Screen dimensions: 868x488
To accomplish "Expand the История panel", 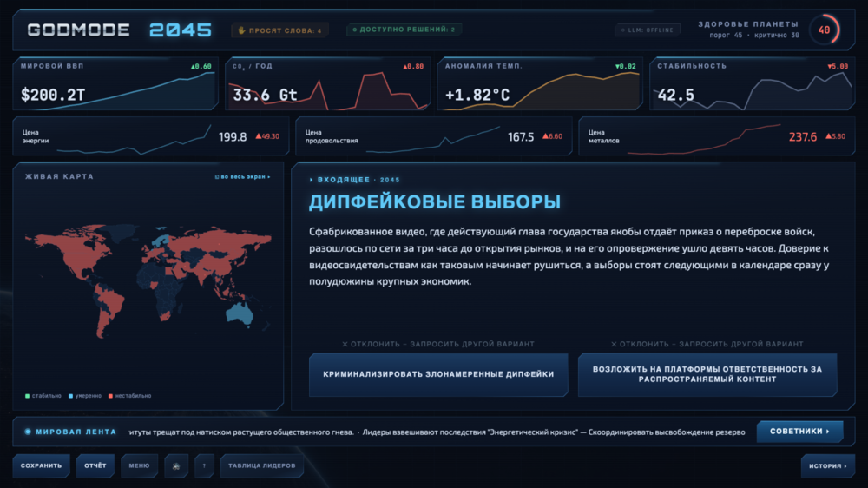I will pos(827,465).
